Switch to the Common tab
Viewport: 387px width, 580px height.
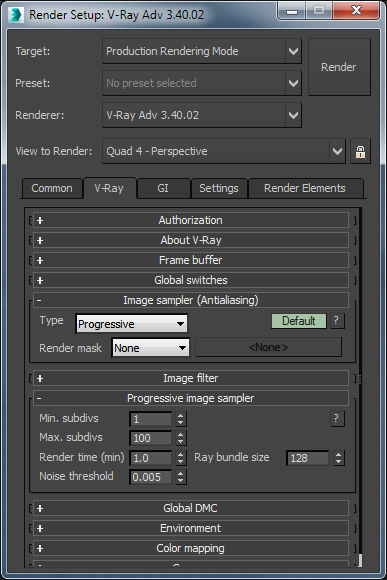[x=52, y=188]
